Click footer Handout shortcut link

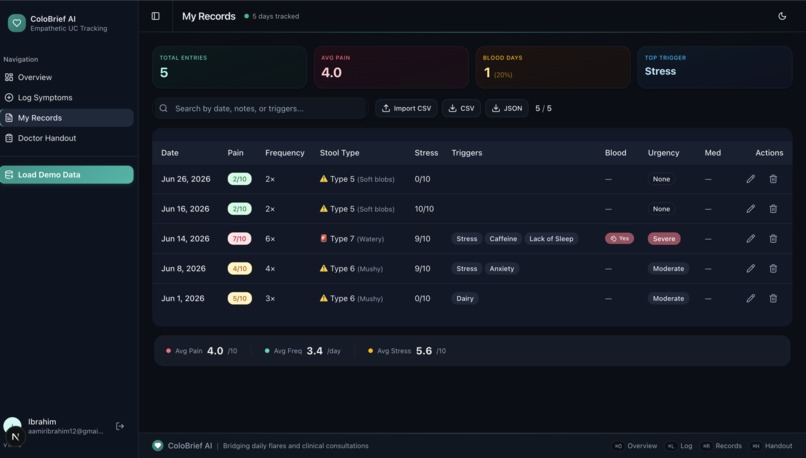point(771,446)
